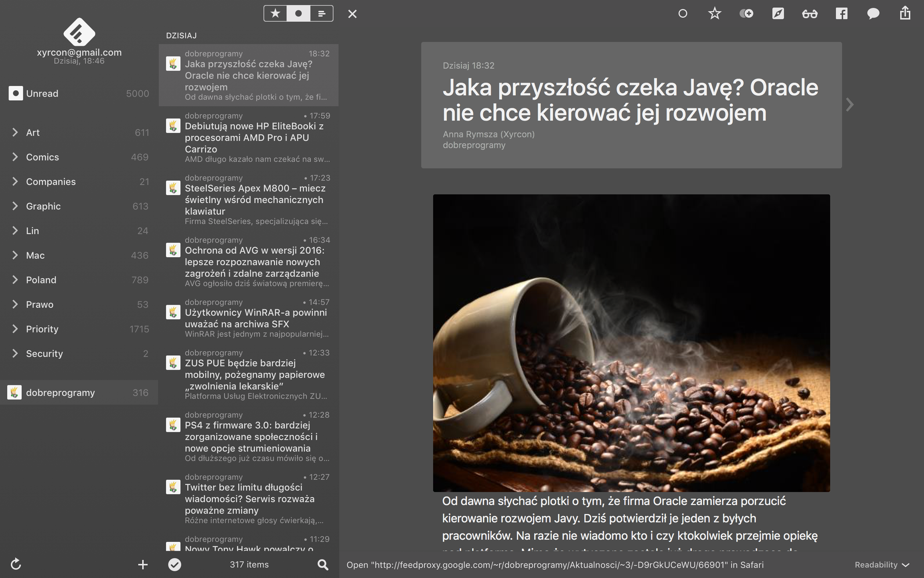Expand the Comics folder
Screen dimensions: 924x578
(15, 157)
